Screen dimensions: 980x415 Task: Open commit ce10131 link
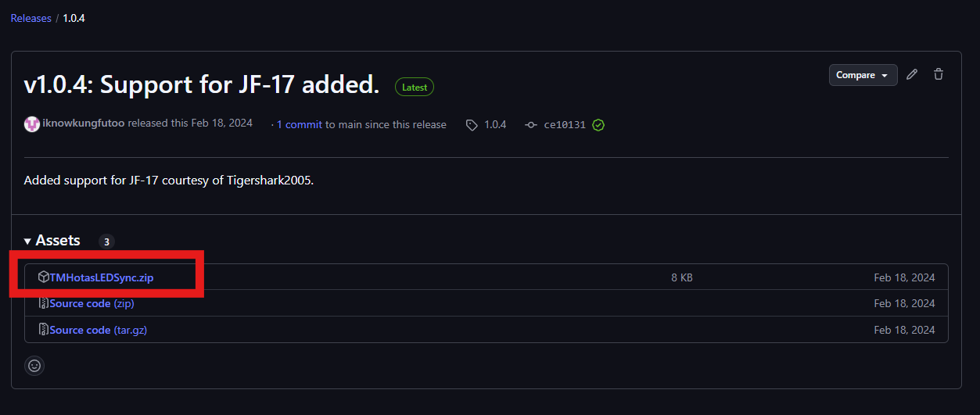pos(565,125)
